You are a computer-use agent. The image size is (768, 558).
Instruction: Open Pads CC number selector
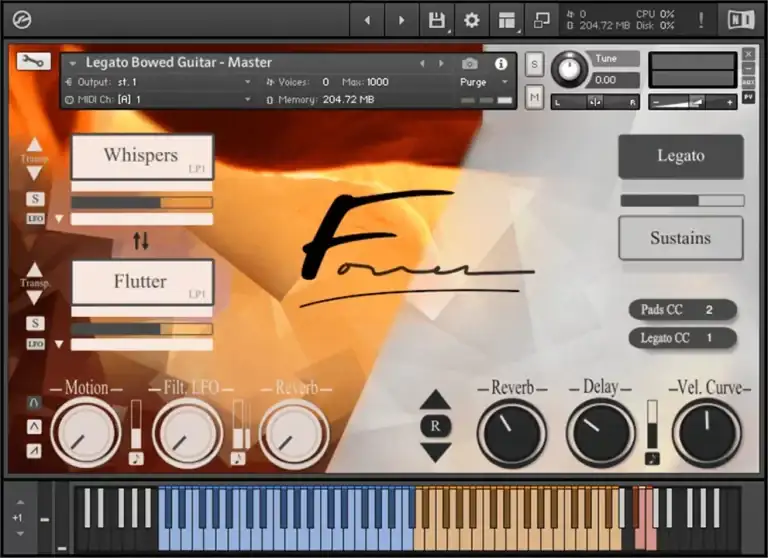(x=709, y=310)
